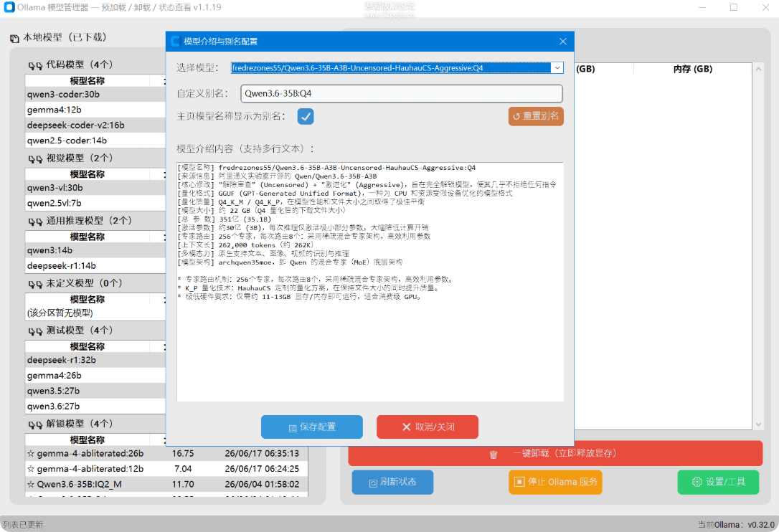Select deepseek-r1:32b test model
Screen dimensions: 779x532
[x=95, y=360]
